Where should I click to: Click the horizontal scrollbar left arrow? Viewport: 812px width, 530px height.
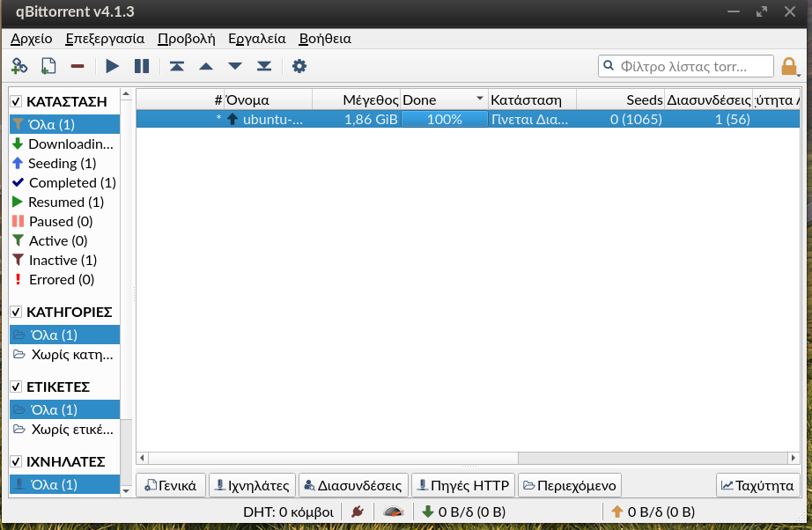click(x=143, y=458)
